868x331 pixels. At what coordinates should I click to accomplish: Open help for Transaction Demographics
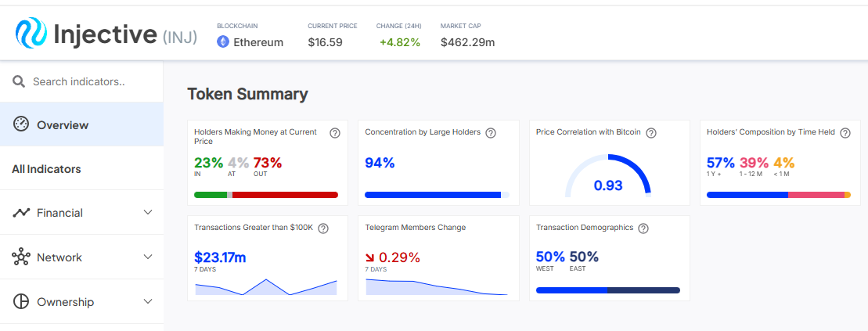pyautogui.click(x=643, y=228)
